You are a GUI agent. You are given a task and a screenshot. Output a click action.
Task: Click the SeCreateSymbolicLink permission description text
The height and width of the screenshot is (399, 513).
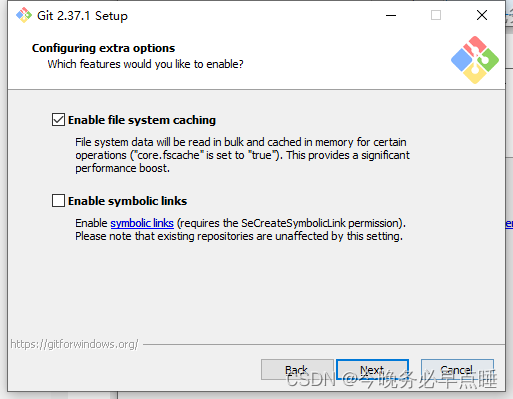click(x=240, y=230)
